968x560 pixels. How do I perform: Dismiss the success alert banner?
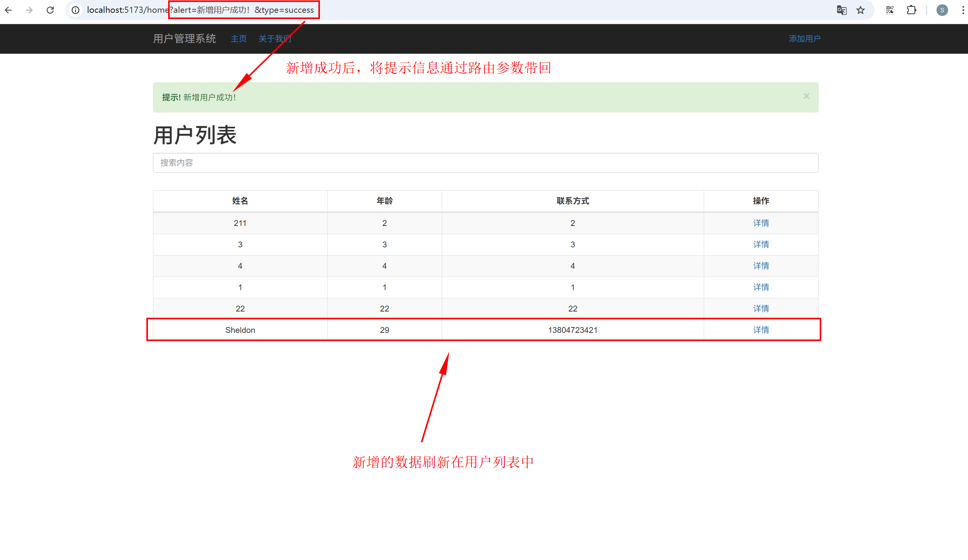point(806,96)
